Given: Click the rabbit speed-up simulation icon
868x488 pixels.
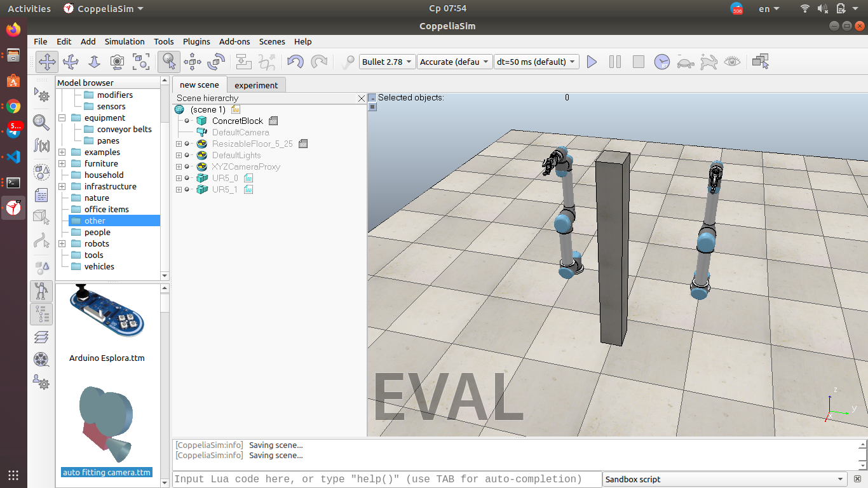Looking at the screenshot, I should pyautogui.click(x=709, y=62).
